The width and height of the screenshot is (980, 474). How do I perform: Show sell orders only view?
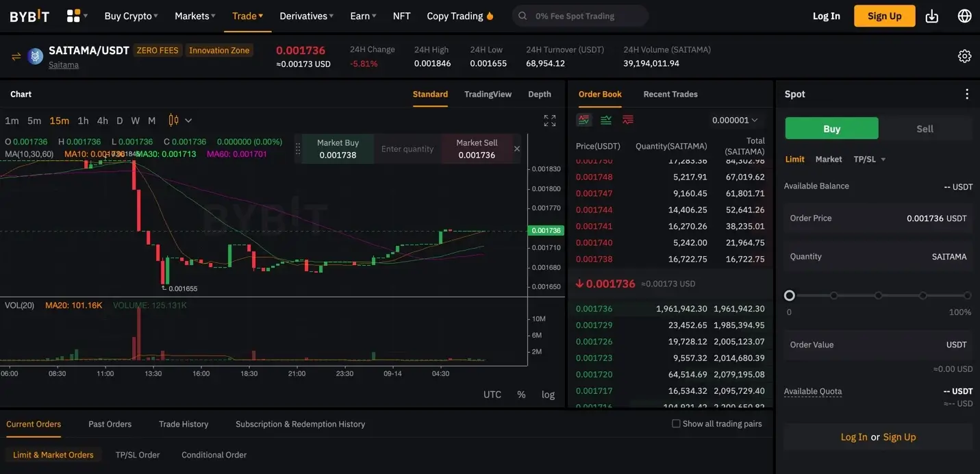click(x=628, y=120)
